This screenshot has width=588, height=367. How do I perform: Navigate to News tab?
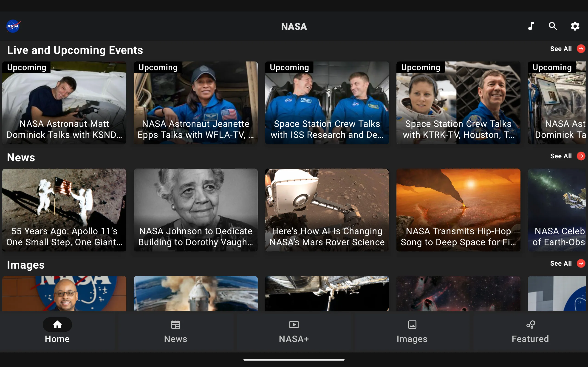point(175,331)
